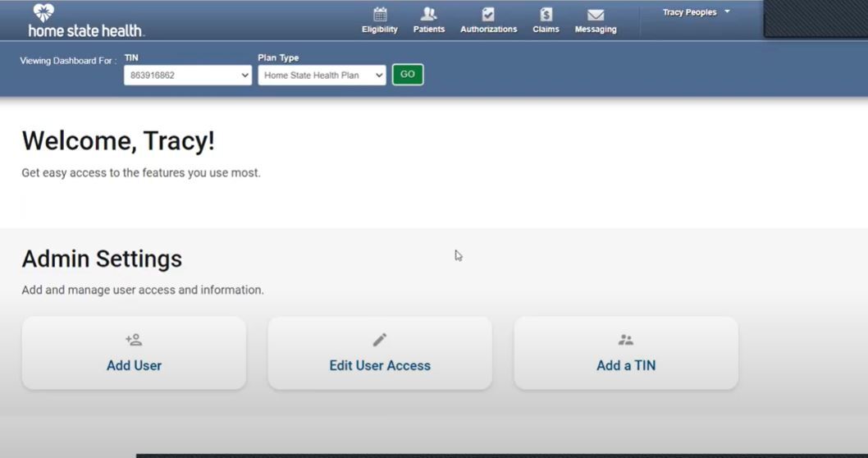Open the Patients people icon
Viewport: 868px width, 458px height.
[428, 14]
